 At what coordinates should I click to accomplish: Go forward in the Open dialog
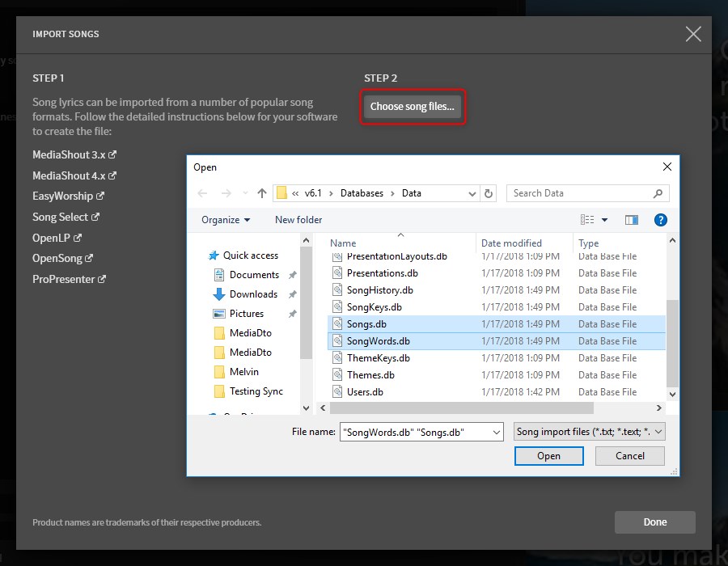pos(226,193)
